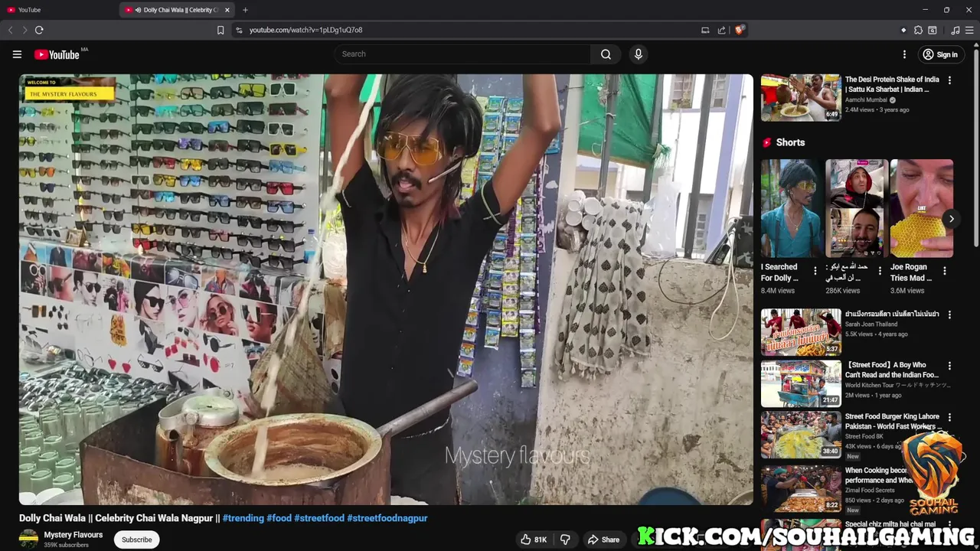Open YouTube settings three-dot menu
980x551 pixels.
click(x=904, y=54)
